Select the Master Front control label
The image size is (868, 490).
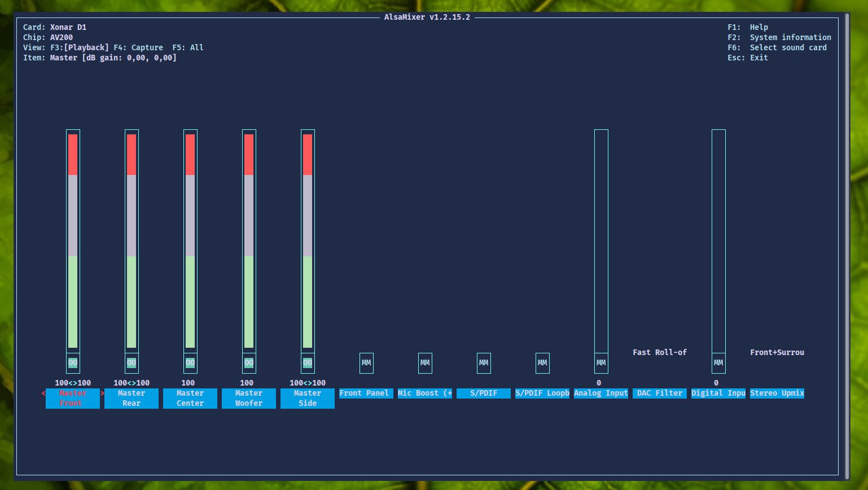pyautogui.click(x=73, y=399)
